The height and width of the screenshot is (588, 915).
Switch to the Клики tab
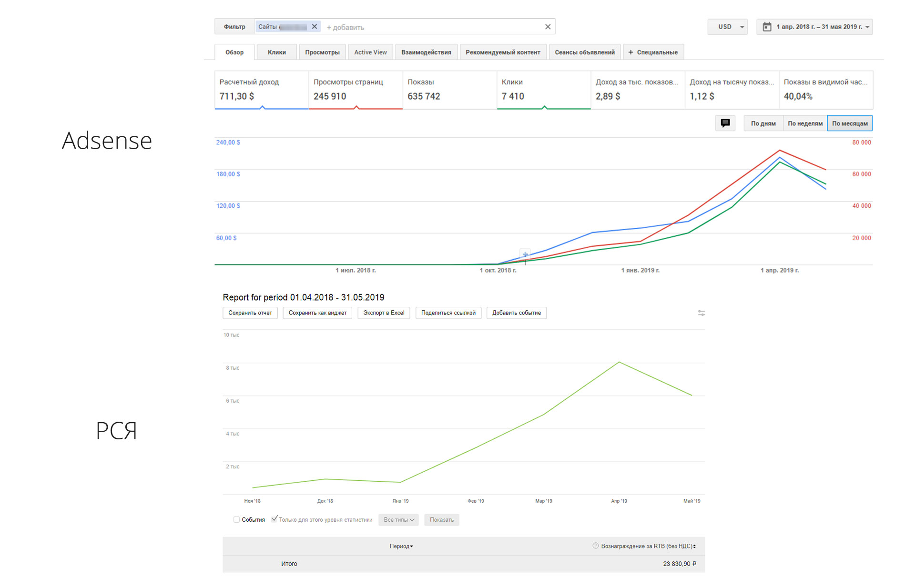(x=276, y=52)
